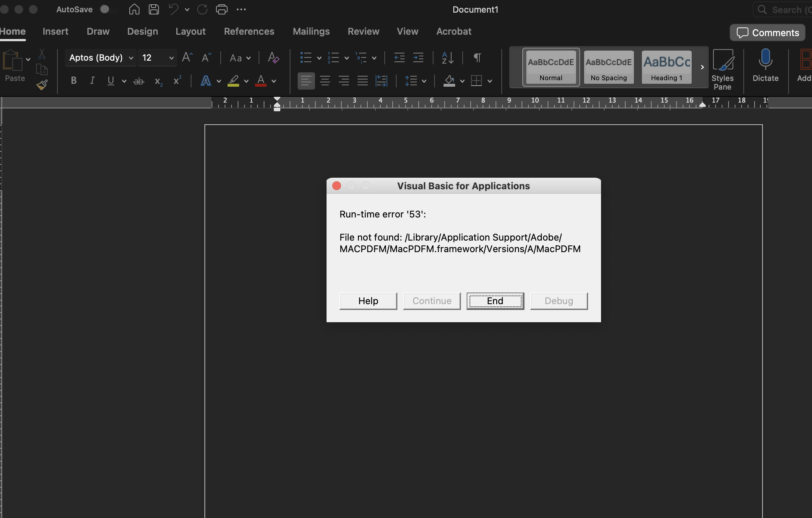Toggle Bold formatting
This screenshot has height=518, width=812.
tap(74, 81)
